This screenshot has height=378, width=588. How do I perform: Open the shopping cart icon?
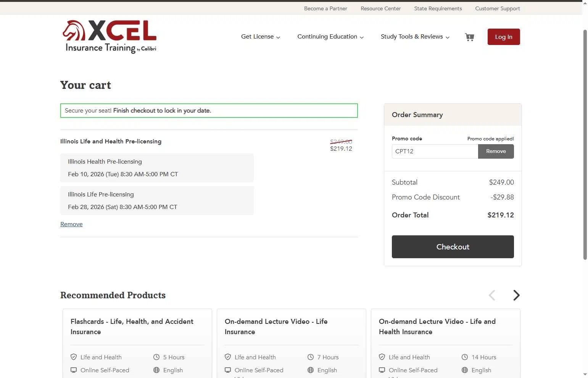(469, 37)
